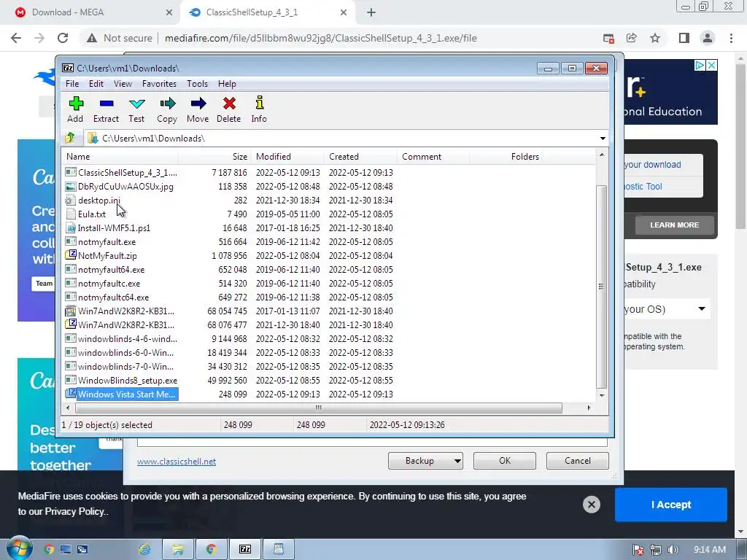Close the ad with the X icon
Viewport: 747px width, 560px height.
pos(711,65)
